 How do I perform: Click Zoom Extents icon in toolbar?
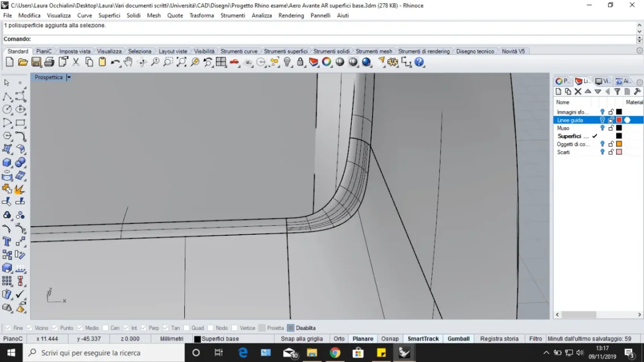[x=181, y=62]
